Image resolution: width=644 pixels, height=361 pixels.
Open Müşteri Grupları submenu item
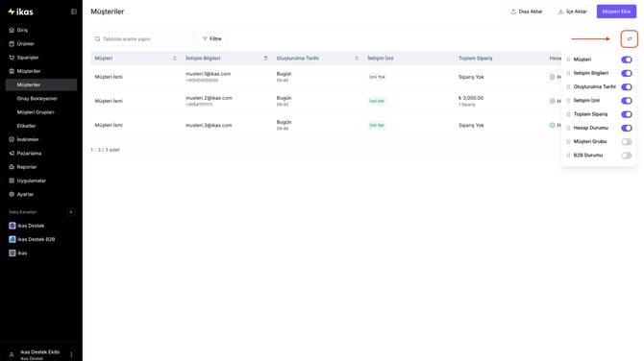[36, 112]
